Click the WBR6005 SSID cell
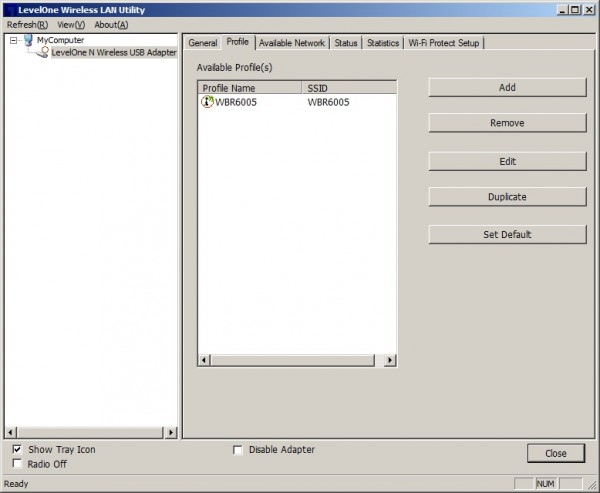This screenshot has height=493, width=600. coord(328,102)
